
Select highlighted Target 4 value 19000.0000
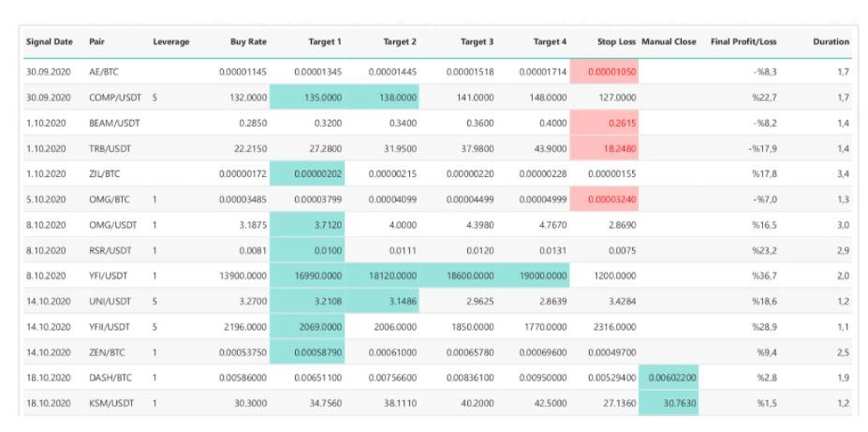coord(537,276)
